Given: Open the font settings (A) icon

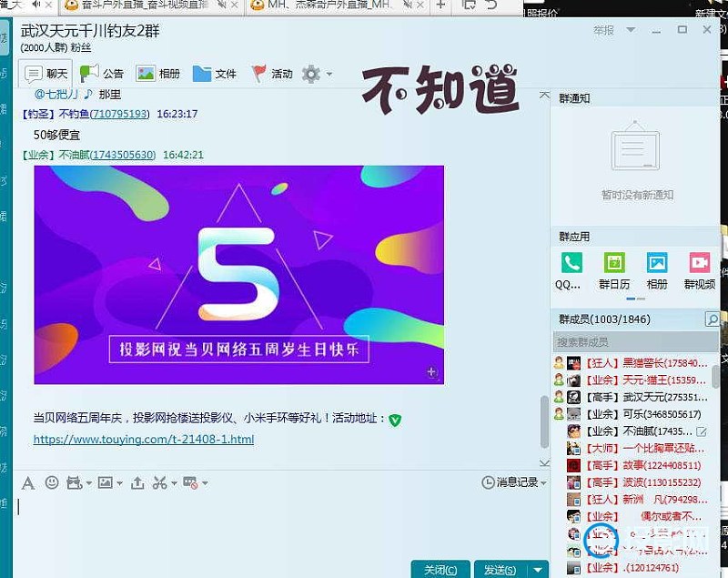Looking at the screenshot, I should pyautogui.click(x=28, y=483).
